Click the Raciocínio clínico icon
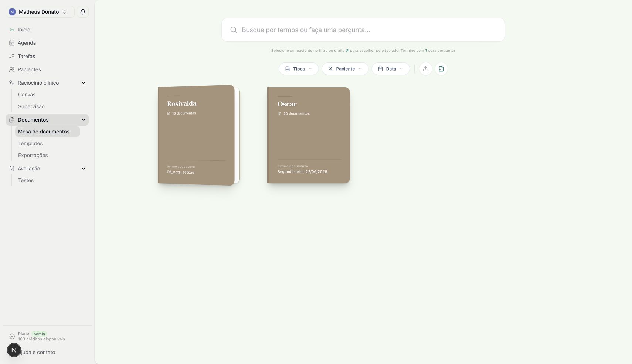632x364 pixels. coord(12,83)
